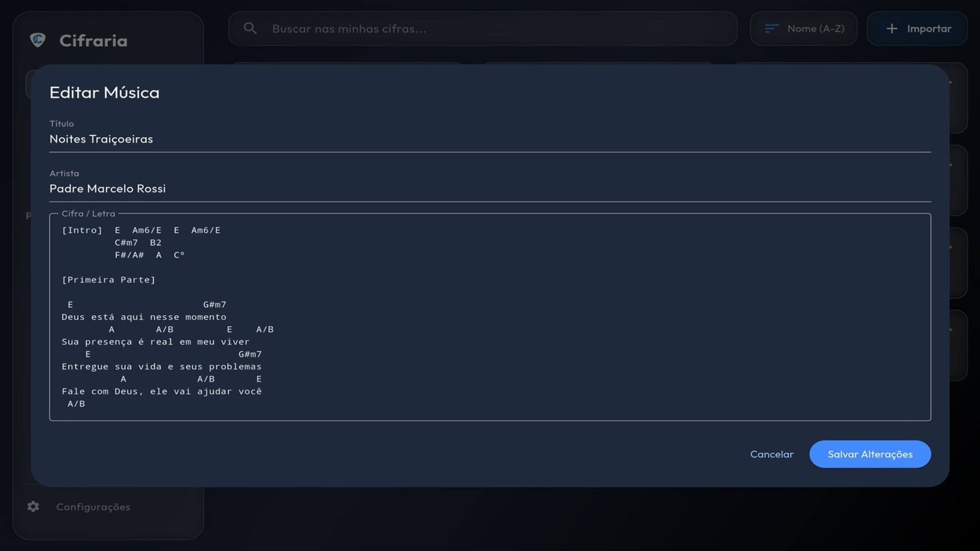Click the sort lines icon beside Nome (A-Z)
This screenshot has height=551, width=980.
click(771, 29)
